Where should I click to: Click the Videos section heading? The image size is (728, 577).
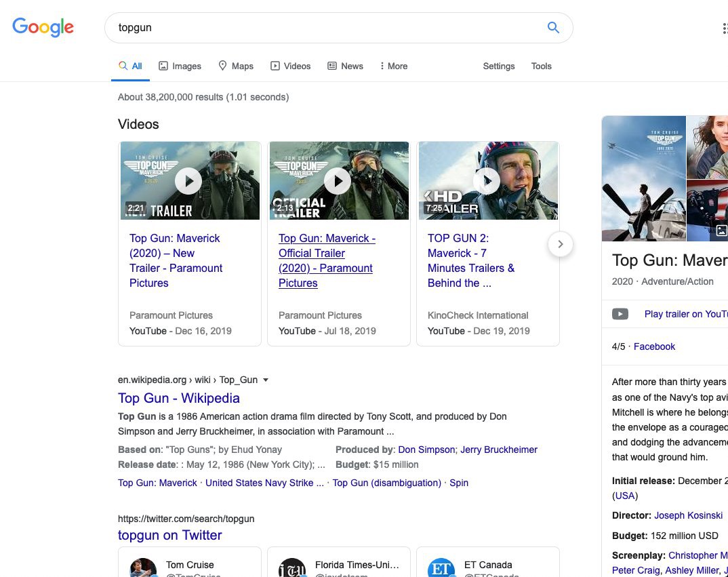(138, 124)
